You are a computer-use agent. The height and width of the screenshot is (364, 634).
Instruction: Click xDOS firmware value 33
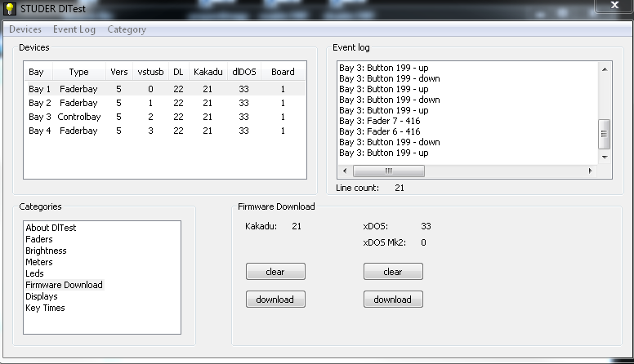click(426, 226)
